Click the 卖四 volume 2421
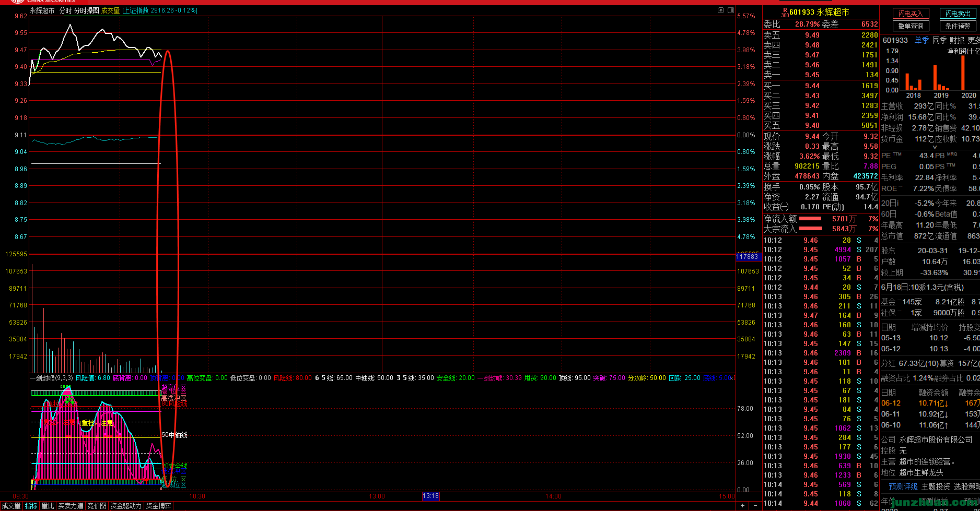This screenshot has height=511, width=980. click(x=869, y=45)
